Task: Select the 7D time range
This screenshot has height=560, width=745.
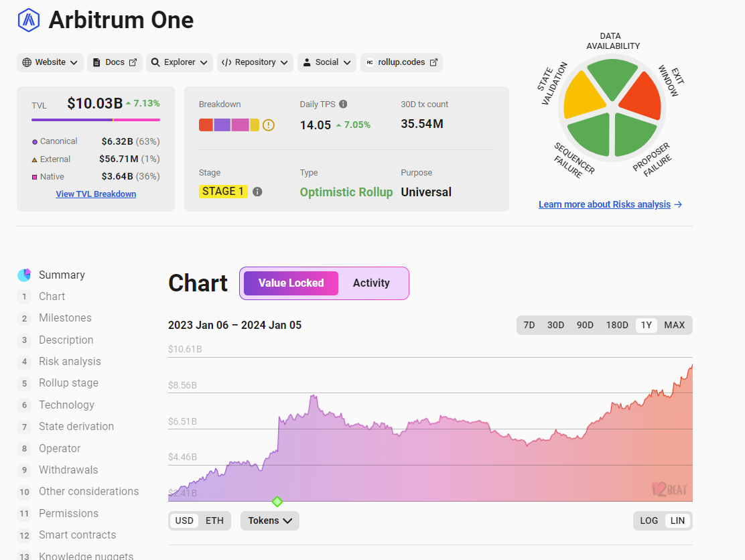Action: [x=529, y=325]
